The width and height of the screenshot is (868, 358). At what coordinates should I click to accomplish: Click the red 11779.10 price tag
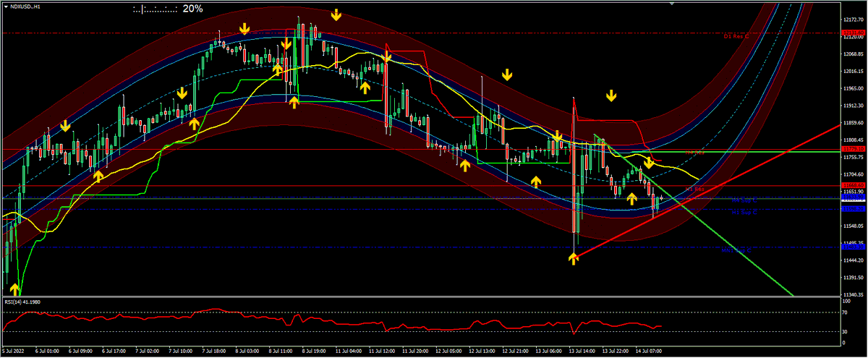(854, 149)
